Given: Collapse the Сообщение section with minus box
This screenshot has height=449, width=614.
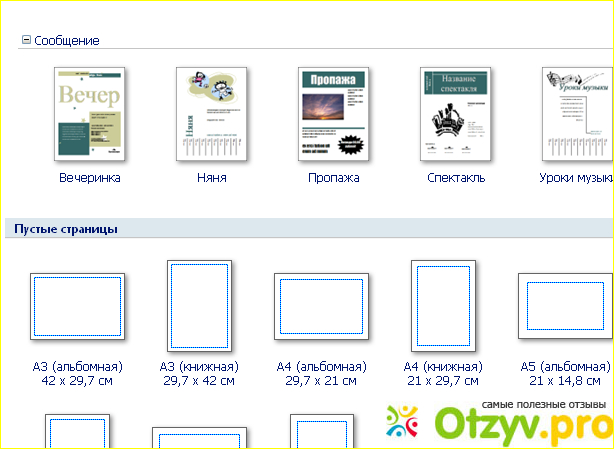Looking at the screenshot, I should pyautogui.click(x=26, y=41).
